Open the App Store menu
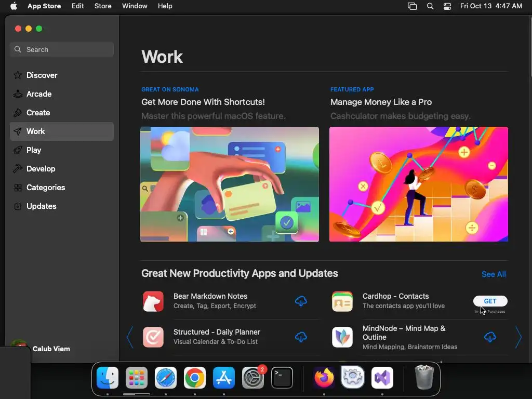The image size is (532, 399). [x=44, y=6]
